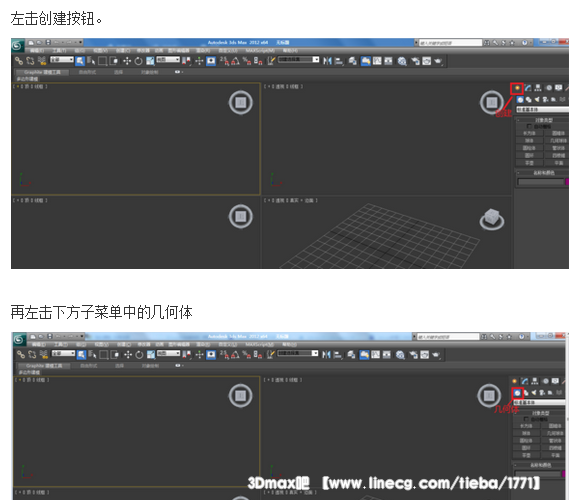Screen dimensions: 569x500
Task: Open Motion panel tab in first screenshot
Action: click(x=549, y=88)
